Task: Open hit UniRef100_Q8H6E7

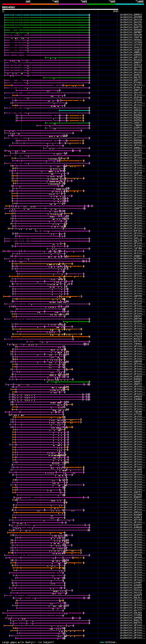Action: [131, 382]
